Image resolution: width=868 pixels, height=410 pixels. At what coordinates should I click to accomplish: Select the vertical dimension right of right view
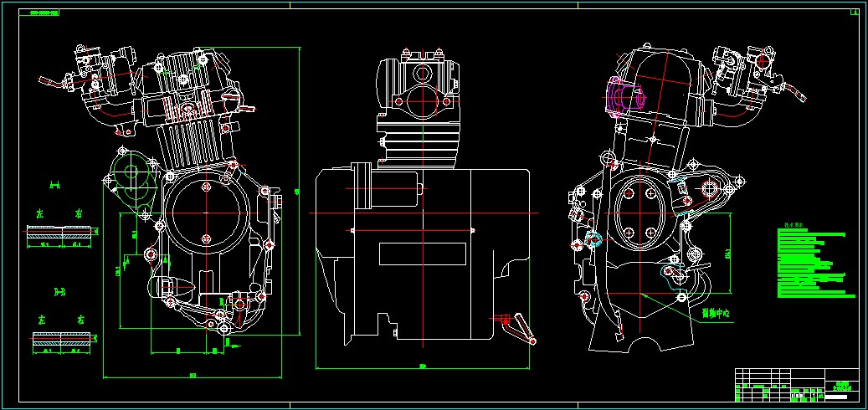click(730, 254)
